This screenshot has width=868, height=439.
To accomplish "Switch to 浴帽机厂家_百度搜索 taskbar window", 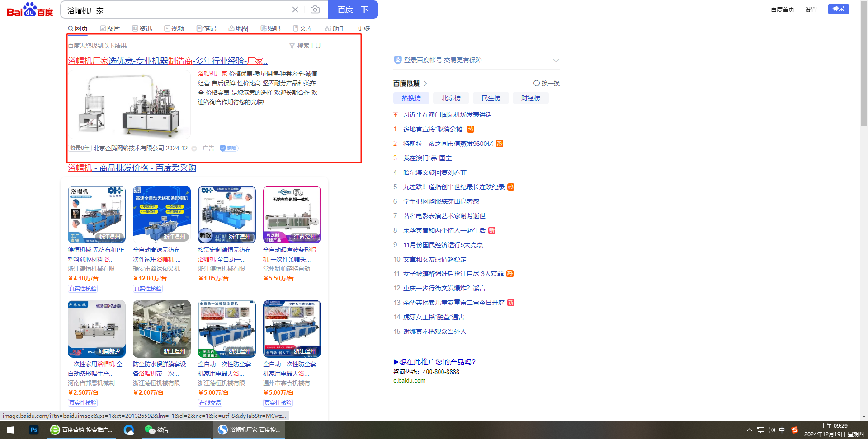I will point(250,430).
